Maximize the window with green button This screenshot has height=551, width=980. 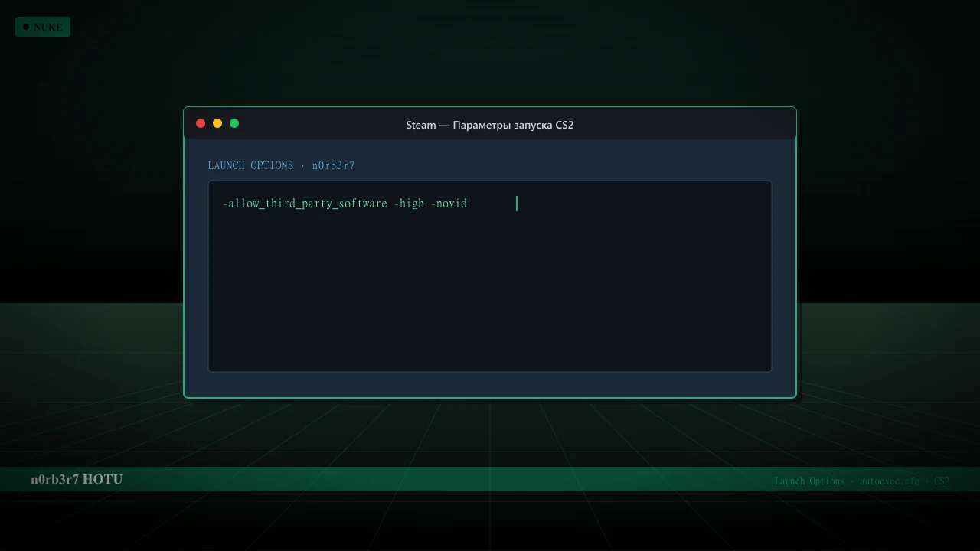pyautogui.click(x=234, y=123)
